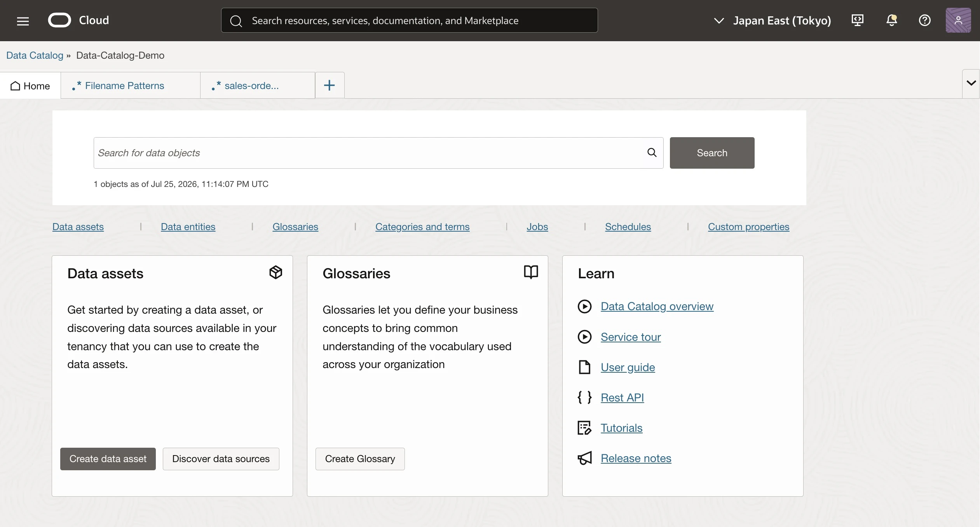The height and width of the screenshot is (527, 980).
Task: Click the '1 objects as of' timestamp text
Action: (x=181, y=184)
